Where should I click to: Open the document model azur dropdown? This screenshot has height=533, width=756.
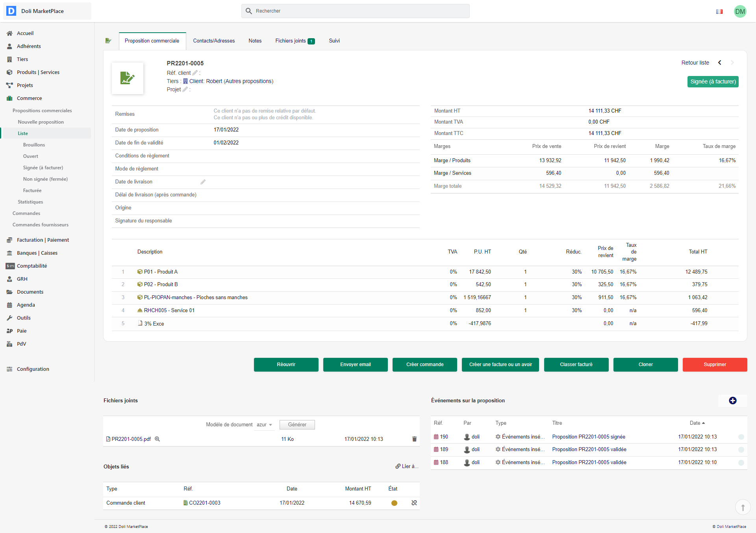[x=265, y=425]
